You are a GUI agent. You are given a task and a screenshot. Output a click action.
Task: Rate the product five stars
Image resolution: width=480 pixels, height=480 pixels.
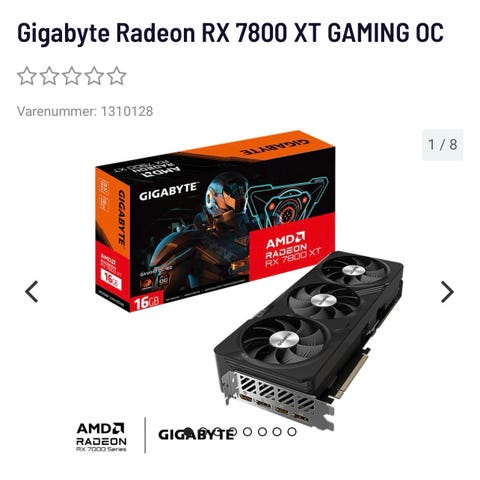tap(117, 76)
